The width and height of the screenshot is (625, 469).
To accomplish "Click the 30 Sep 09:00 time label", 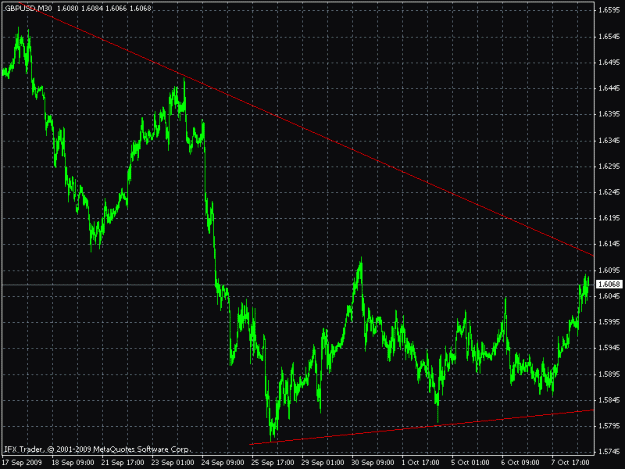I will [372, 463].
